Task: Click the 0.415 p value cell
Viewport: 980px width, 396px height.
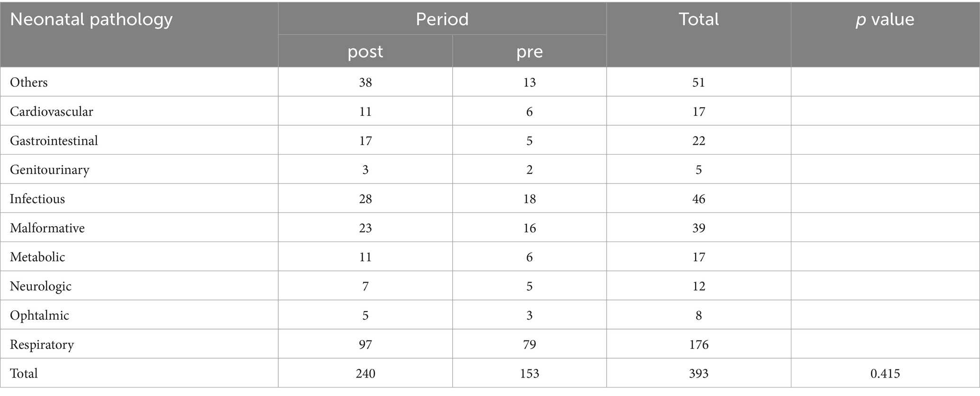Action: [885, 374]
